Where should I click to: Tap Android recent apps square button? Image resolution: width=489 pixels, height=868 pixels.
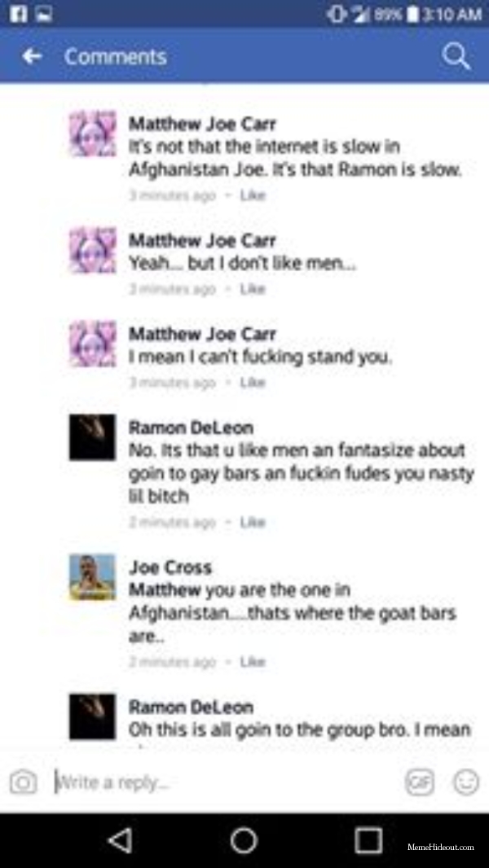coord(368,840)
